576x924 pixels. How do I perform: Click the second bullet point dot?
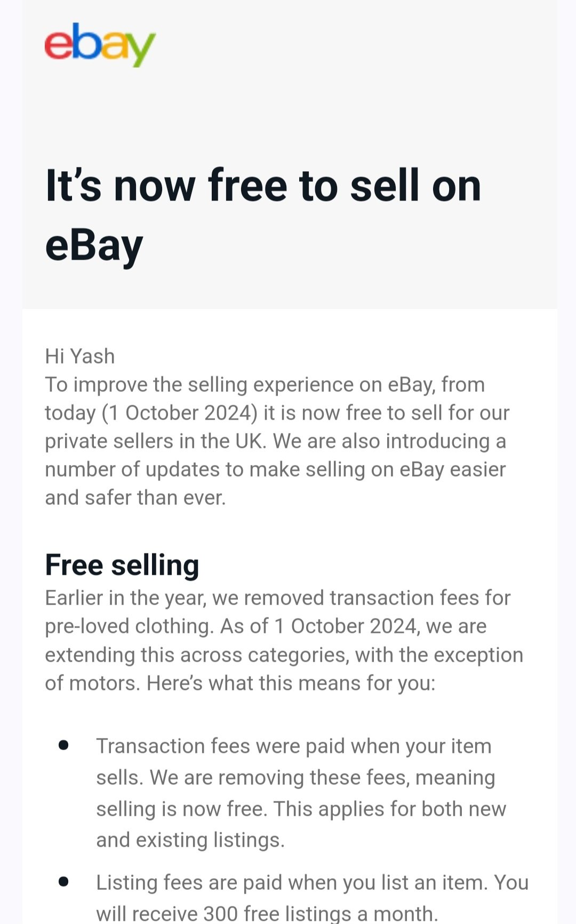64,882
